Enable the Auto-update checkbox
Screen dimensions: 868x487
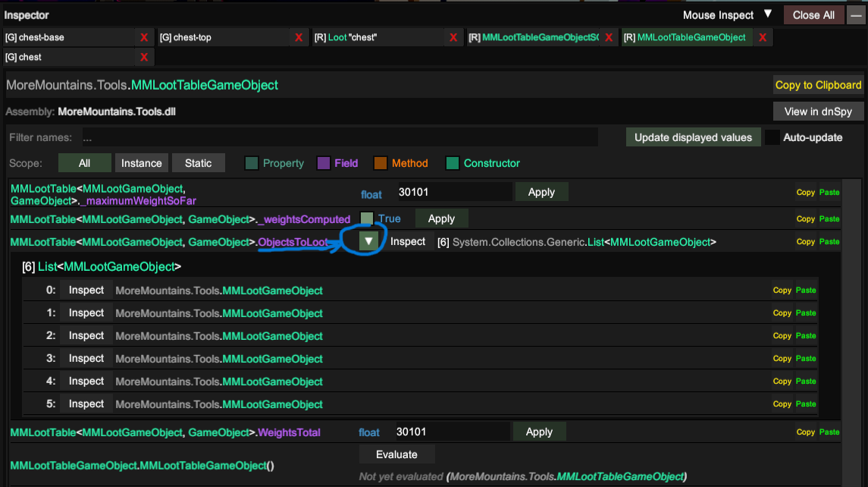772,137
